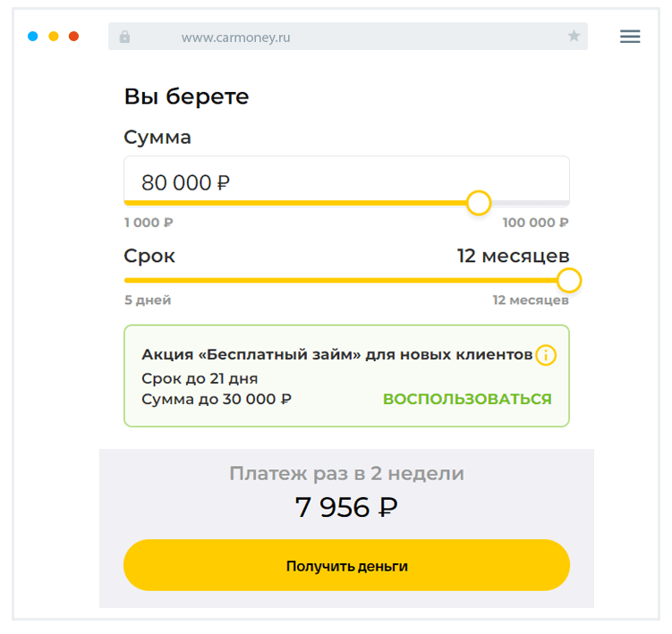Select the Бесплатный займ promo title
Image resolution: width=672 pixels, height=634 pixels.
click(x=337, y=355)
